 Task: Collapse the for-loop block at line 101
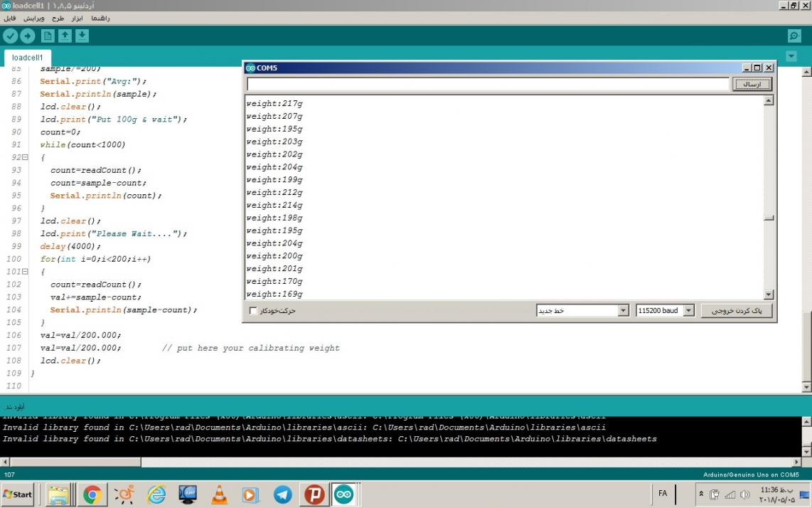click(x=25, y=272)
